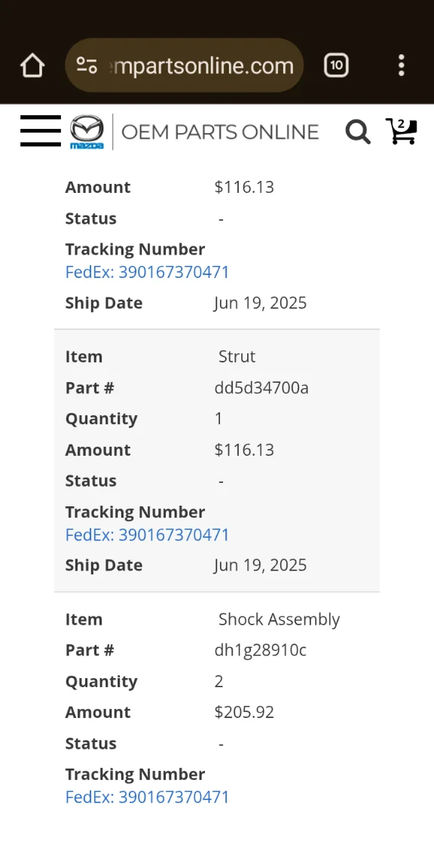Screen dimensions: 434x868
Task: Click the $205.92 amount value
Action: click(244, 712)
